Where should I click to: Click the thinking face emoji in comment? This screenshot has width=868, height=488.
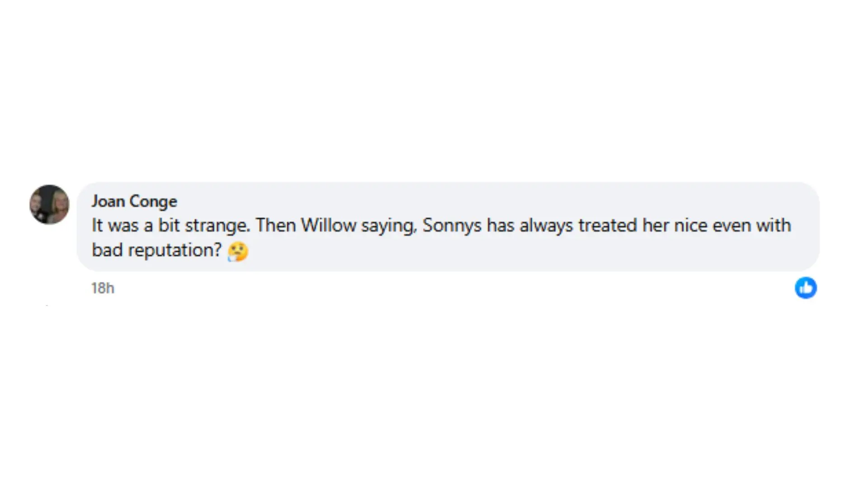click(238, 251)
